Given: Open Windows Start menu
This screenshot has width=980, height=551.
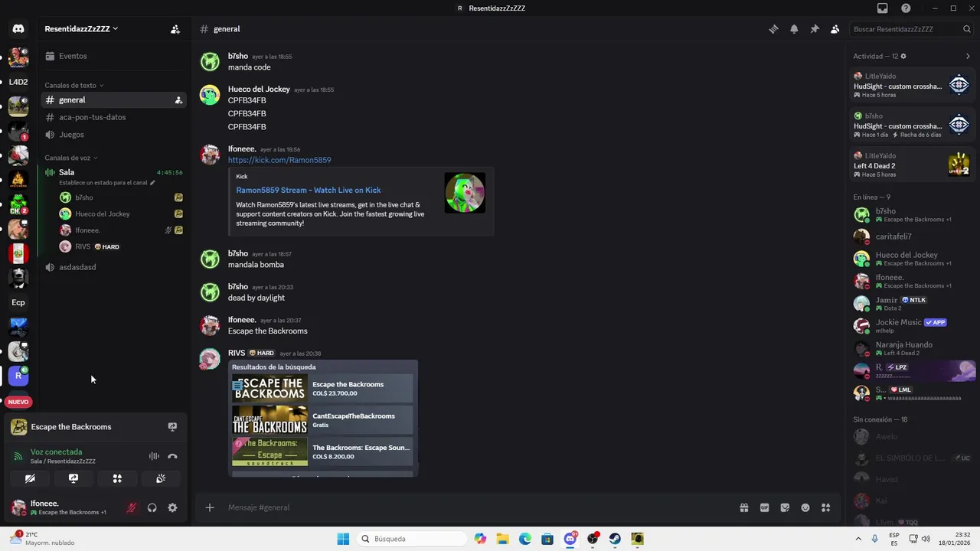Looking at the screenshot, I should point(343,539).
